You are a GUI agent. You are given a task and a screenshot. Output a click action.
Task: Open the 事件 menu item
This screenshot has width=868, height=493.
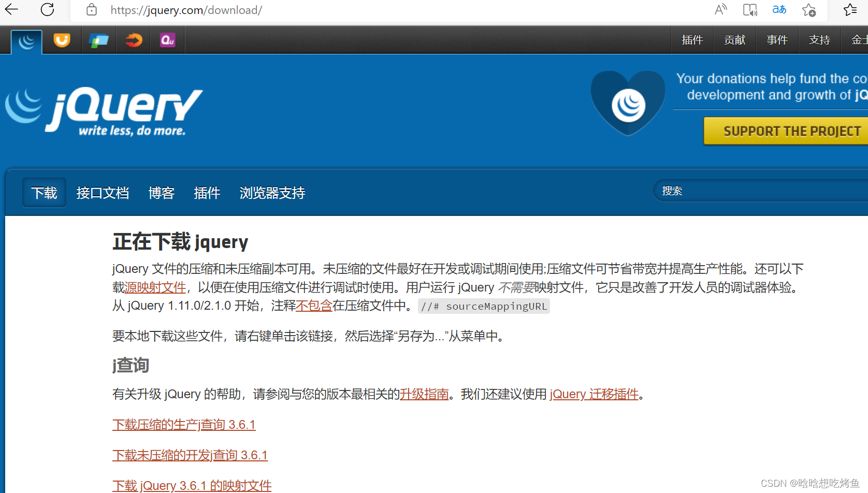(x=777, y=40)
